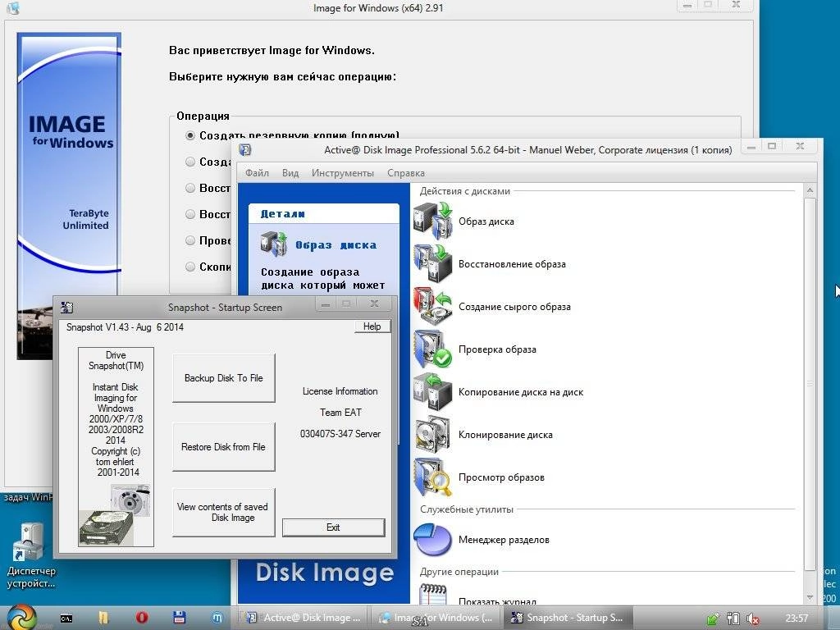
Task: Click the Образ диска icon in actions list
Action: (x=433, y=221)
